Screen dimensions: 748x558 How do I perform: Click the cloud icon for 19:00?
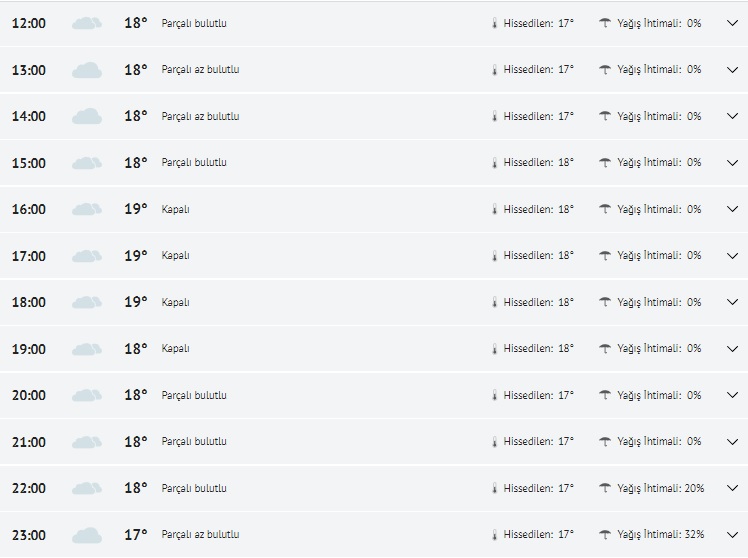point(87,349)
